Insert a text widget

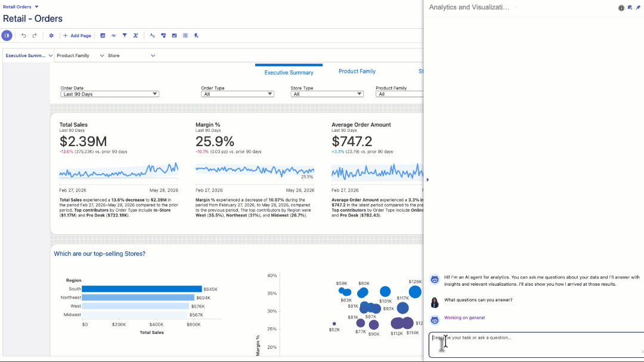[x=153, y=36]
